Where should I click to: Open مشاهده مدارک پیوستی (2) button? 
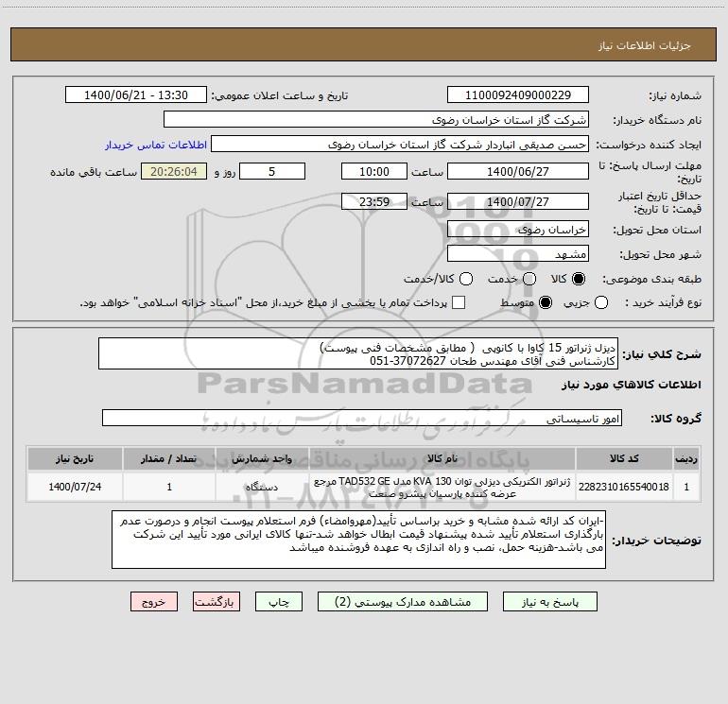[x=403, y=602]
